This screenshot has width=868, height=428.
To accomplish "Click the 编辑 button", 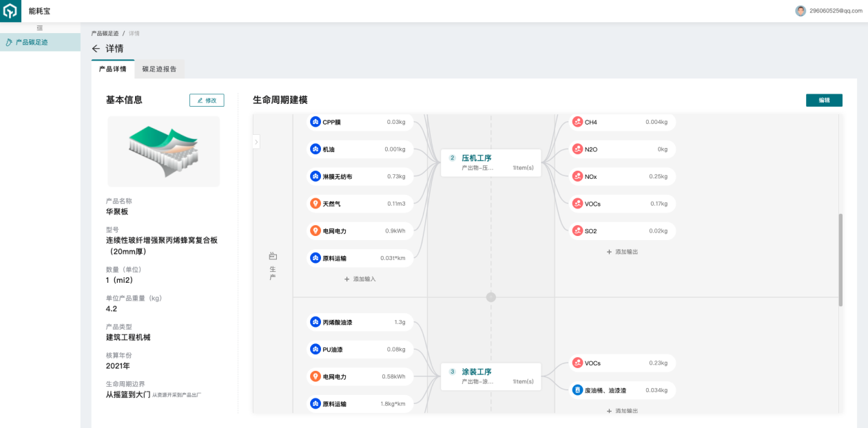I will (x=824, y=100).
